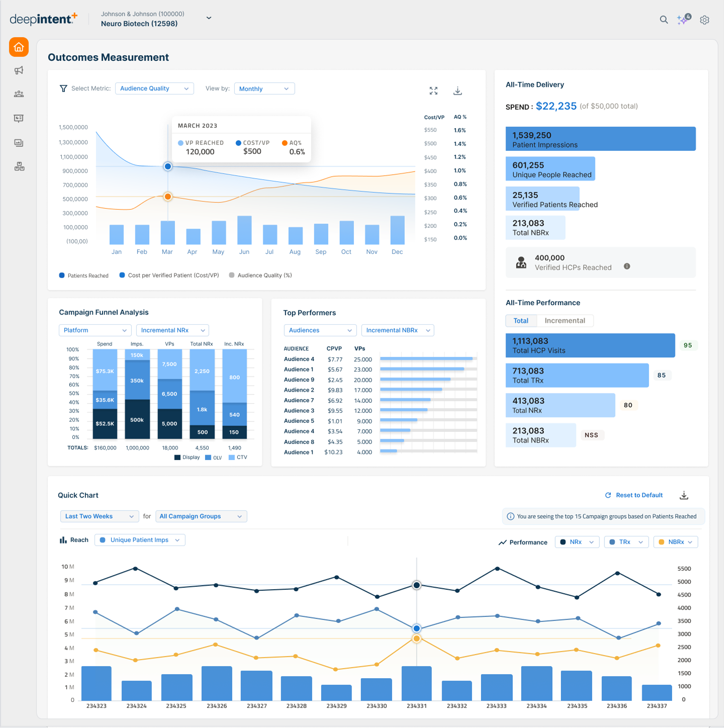Open the Audience Quality metric dropdown
Viewport: 724px width, 728px height.
[x=154, y=88]
